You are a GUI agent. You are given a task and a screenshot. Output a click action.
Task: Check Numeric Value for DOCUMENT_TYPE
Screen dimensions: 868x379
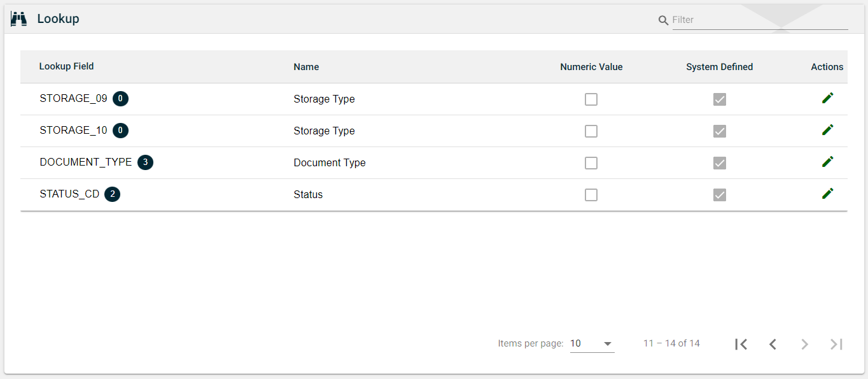pos(591,163)
